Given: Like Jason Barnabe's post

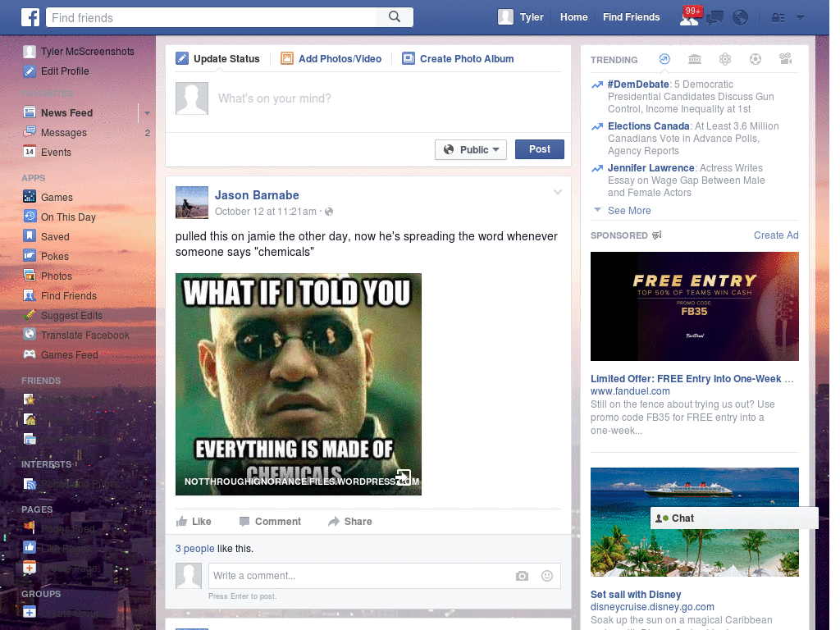Looking at the screenshot, I should pos(194,521).
